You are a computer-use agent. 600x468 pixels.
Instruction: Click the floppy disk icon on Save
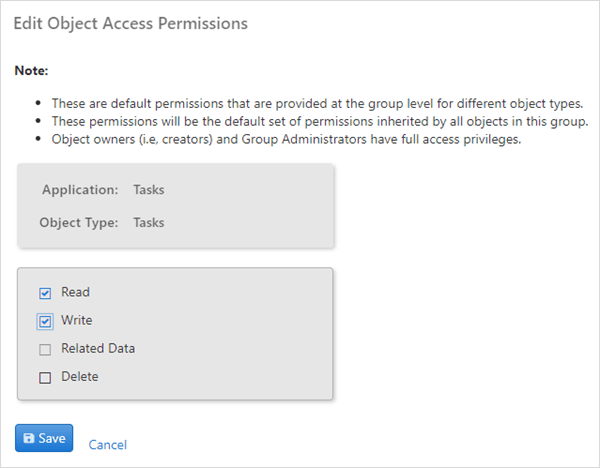coord(29,438)
